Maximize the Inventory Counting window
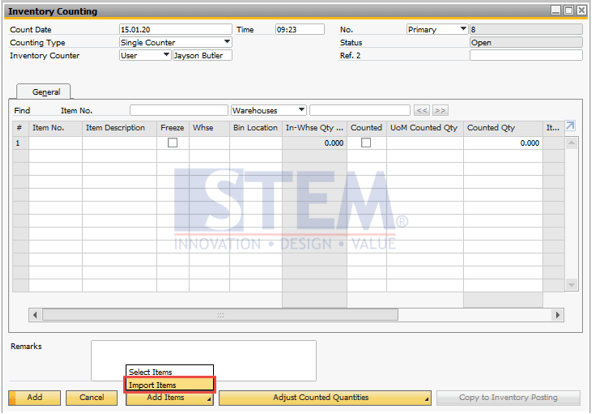 click(568, 11)
